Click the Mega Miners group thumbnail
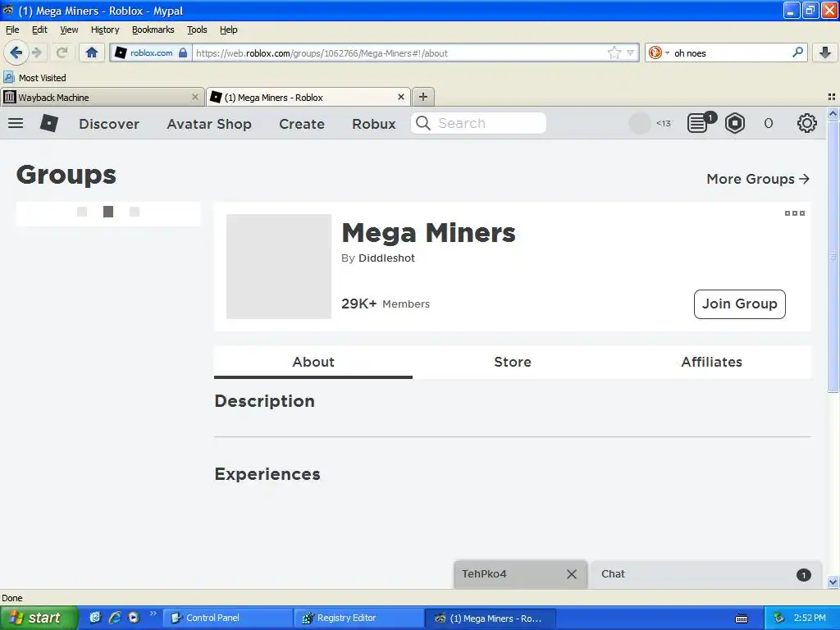 [x=279, y=267]
